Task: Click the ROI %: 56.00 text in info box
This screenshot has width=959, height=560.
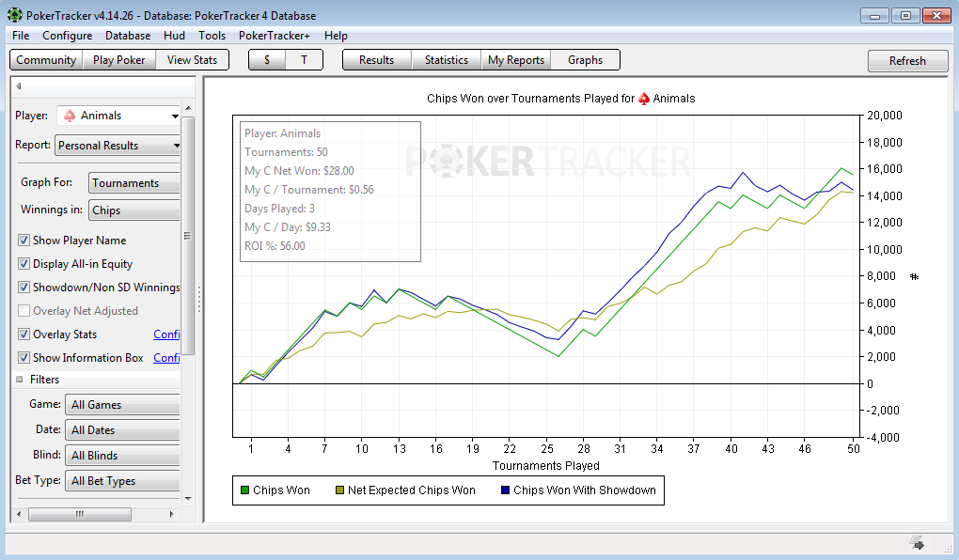Action: point(275,246)
